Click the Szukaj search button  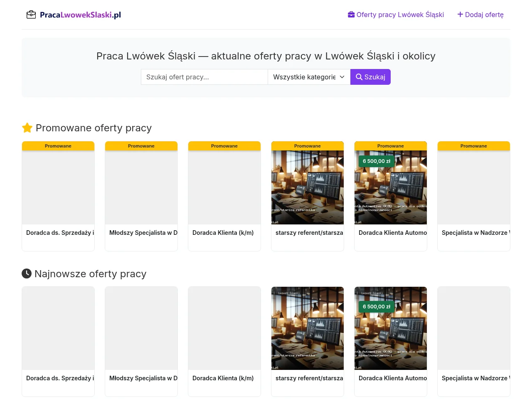point(370,77)
